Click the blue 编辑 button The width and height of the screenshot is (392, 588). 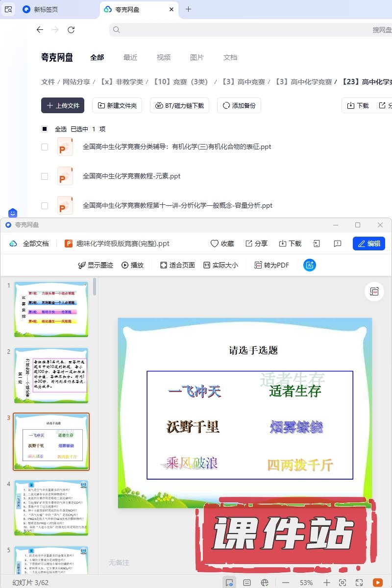[368, 244]
